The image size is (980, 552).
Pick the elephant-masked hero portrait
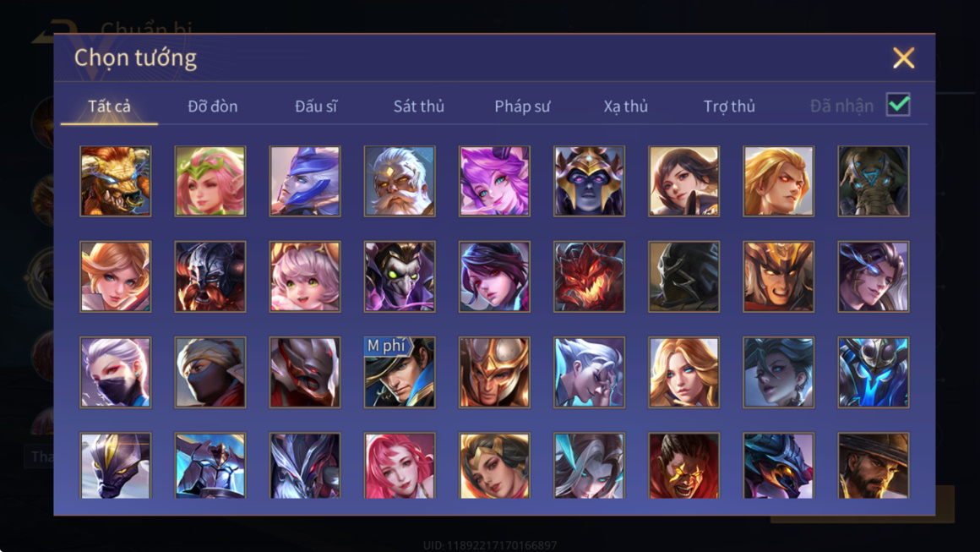873,181
